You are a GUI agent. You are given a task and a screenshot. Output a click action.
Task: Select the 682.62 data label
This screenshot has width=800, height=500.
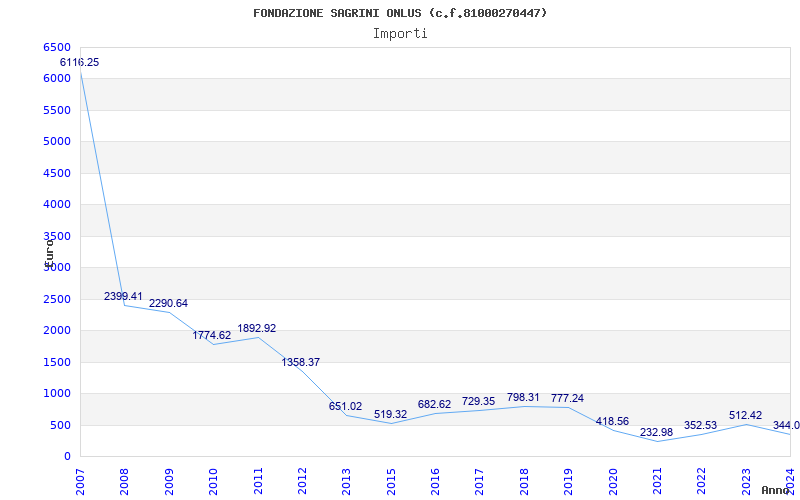(434, 405)
